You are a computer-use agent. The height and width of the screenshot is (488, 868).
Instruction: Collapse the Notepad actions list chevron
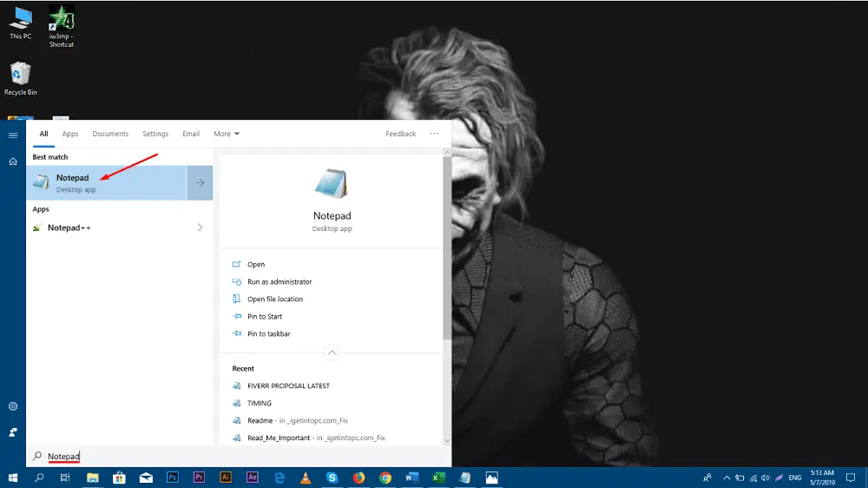click(332, 353)
